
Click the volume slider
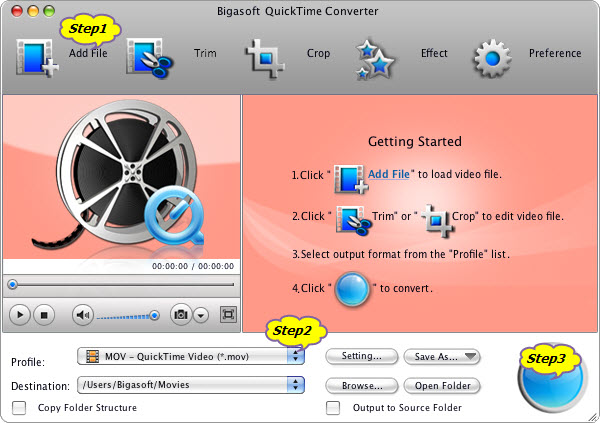pyautogui.click(x=127, y=316)
